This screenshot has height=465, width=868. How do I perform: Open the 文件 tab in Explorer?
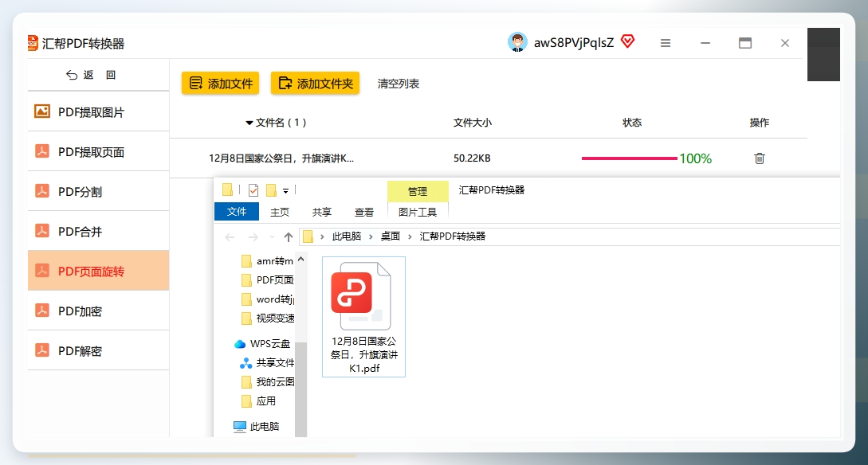coord(237,211)
